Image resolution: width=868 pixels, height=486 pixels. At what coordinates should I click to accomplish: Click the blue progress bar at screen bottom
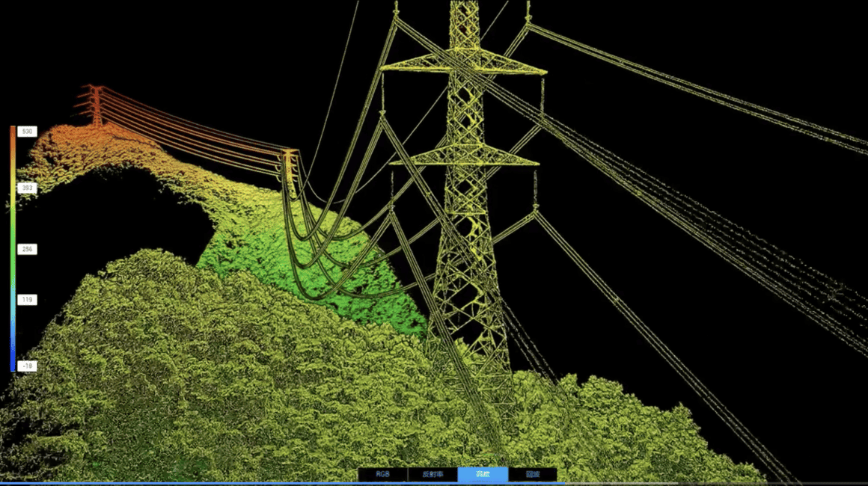click(434, 484)
